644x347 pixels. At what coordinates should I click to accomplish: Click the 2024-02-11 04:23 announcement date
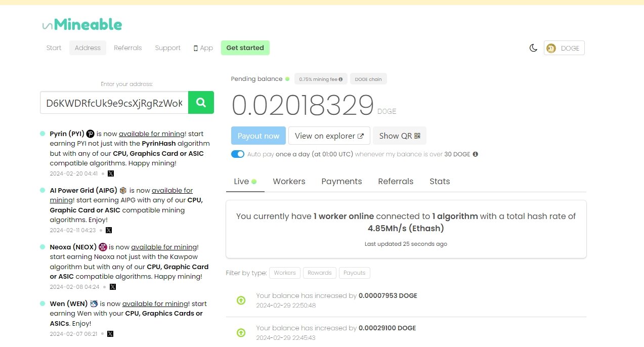coord(73,230)
